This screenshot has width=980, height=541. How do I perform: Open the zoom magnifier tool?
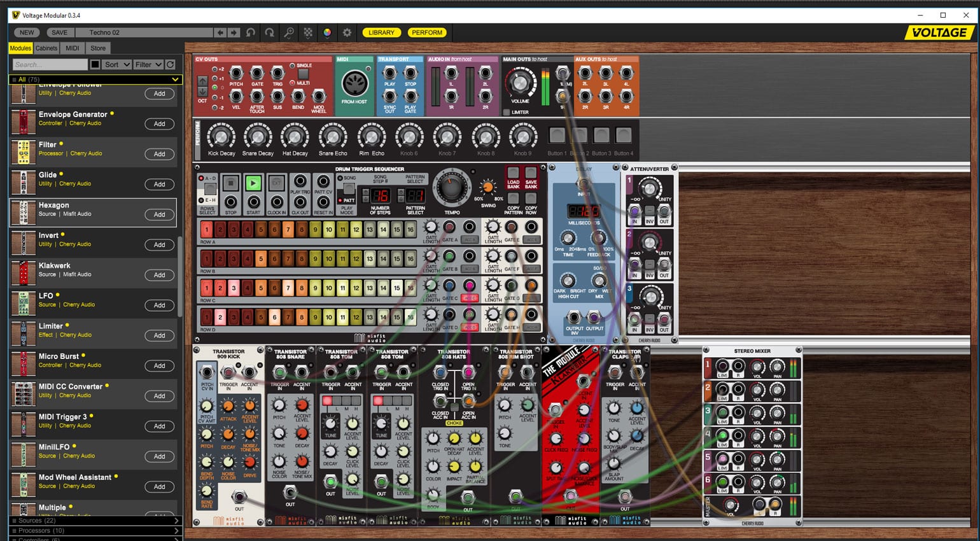(x=289, y=32)
